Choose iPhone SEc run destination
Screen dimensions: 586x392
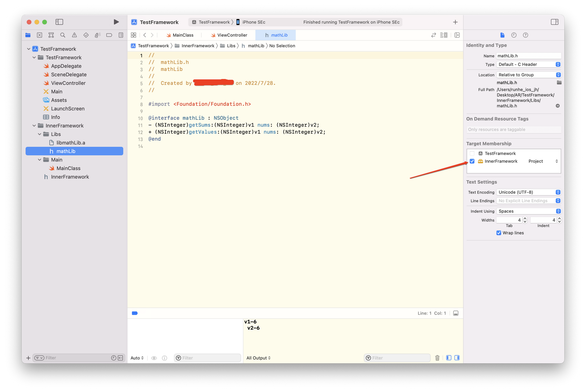(x=251, y=22)
